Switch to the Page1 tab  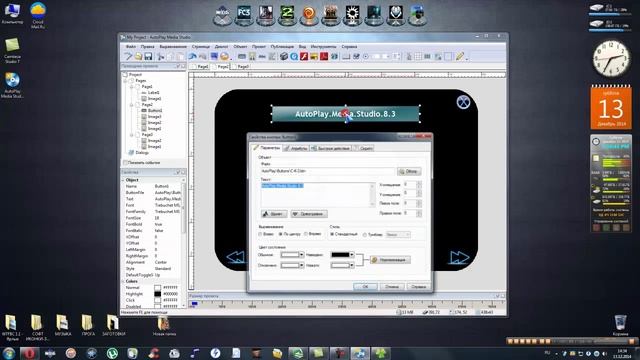201,67
